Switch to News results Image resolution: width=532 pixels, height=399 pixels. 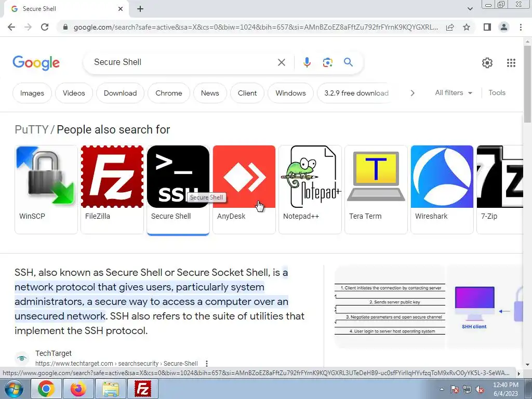210,93
